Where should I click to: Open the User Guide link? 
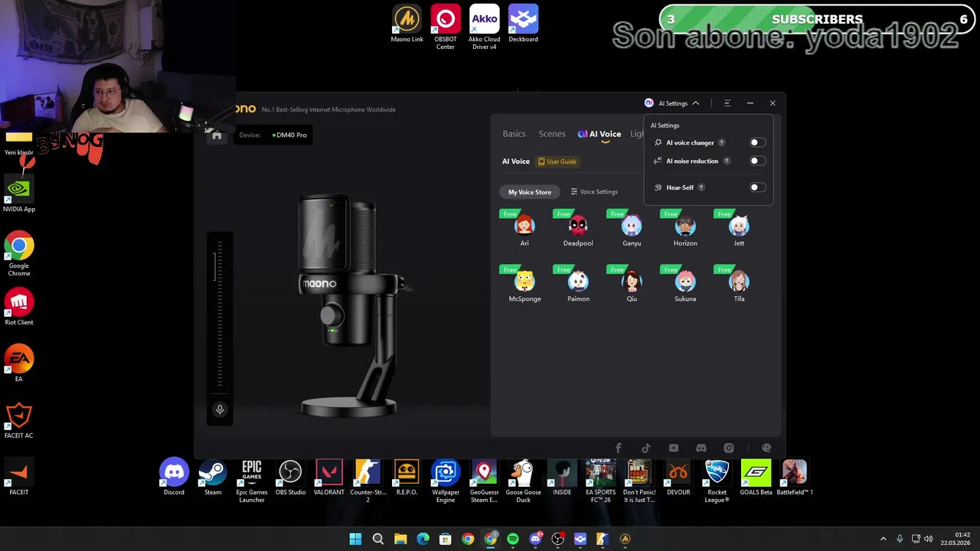tap(557, 161)
